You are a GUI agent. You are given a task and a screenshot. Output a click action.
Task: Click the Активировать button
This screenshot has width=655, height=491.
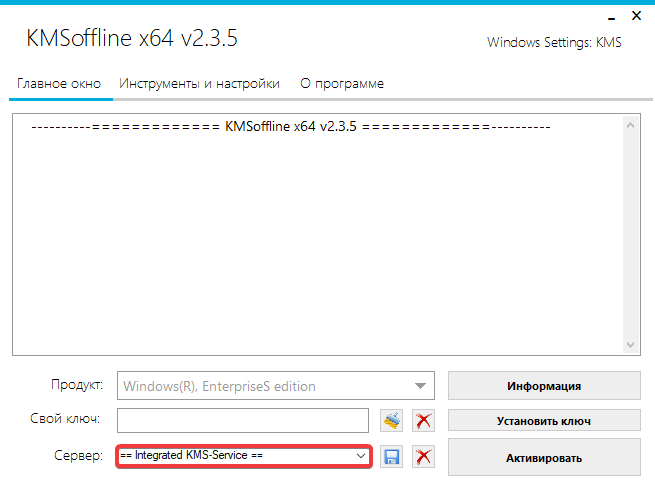click(544, 458)
